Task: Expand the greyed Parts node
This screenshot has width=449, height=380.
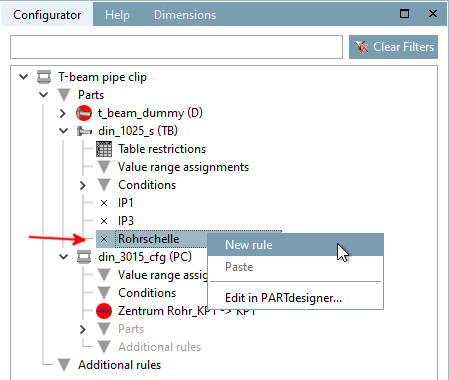Action: [83, 329]
